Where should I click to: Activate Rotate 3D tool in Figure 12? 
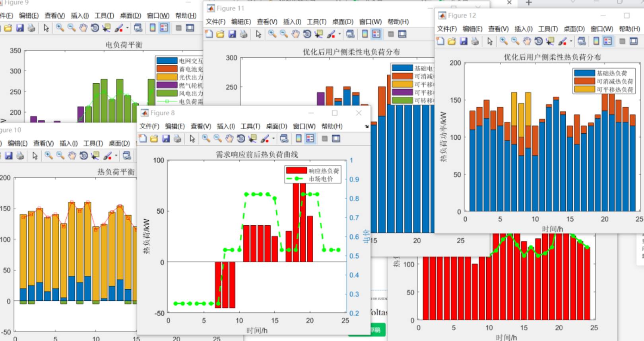538,41
